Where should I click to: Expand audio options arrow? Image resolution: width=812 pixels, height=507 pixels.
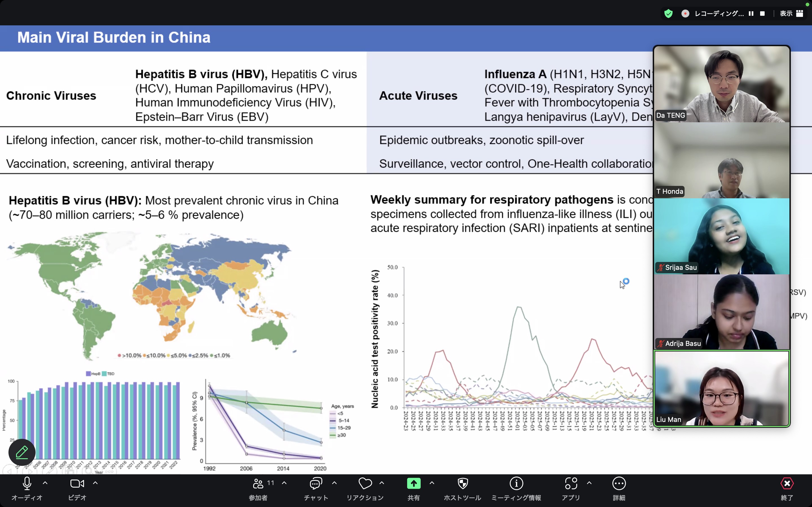45,483
